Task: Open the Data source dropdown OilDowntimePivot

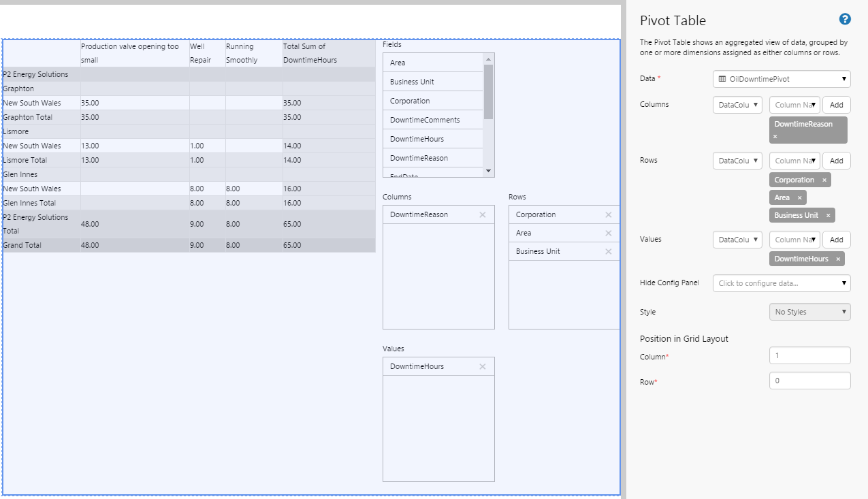Action: (782, 79)
